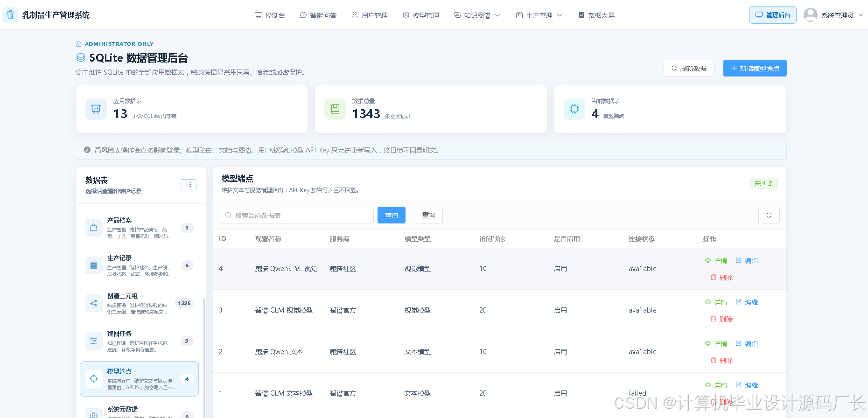This screenshot has width=868, height=418.
Task: View 详情 for 智谱 GLM 视觉模型
Action: (x=716, y=302)
